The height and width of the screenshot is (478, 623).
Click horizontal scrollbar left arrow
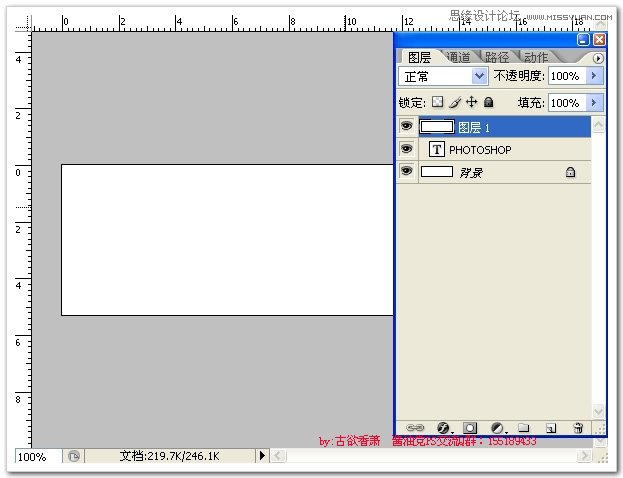(278, 455)
